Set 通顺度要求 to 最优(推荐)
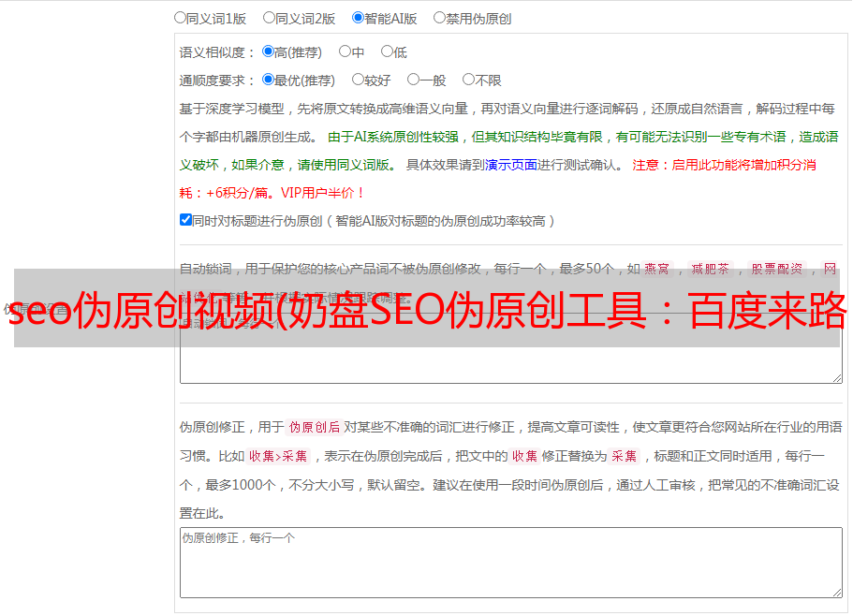Screen dimensions: 853x616 click(x=268, y=80)
